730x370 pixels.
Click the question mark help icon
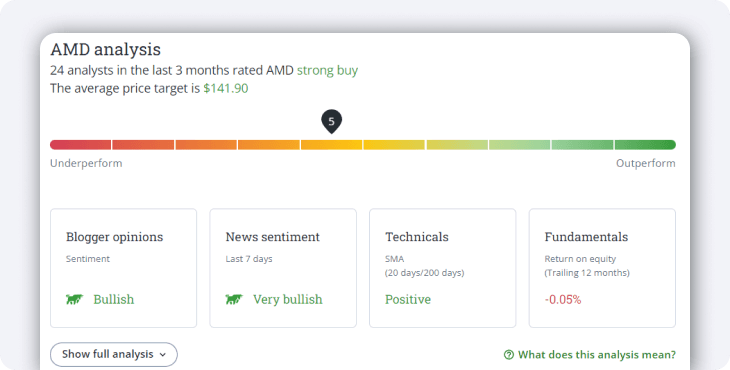click(x=509, y=355)
